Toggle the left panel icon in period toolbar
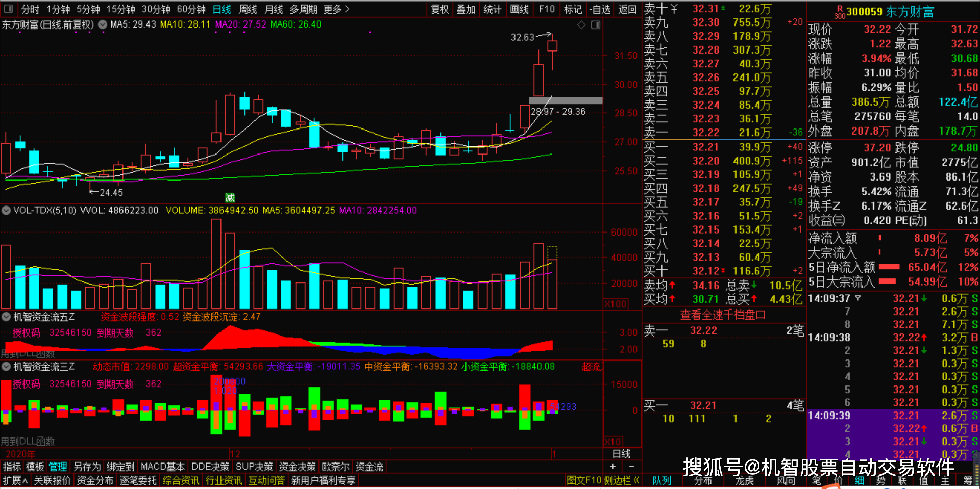Image resolution: width=980 pixels, height=489 pixels. click(8, 9)
